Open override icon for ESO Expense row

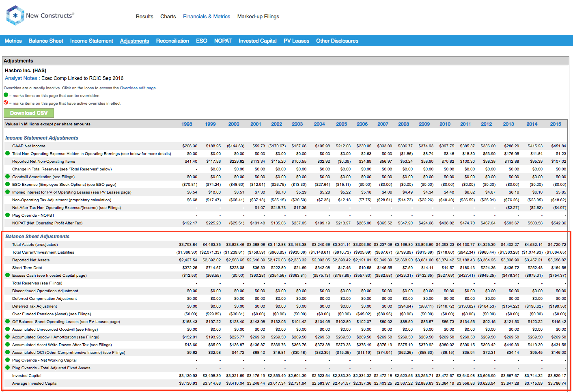coord(7,184)
